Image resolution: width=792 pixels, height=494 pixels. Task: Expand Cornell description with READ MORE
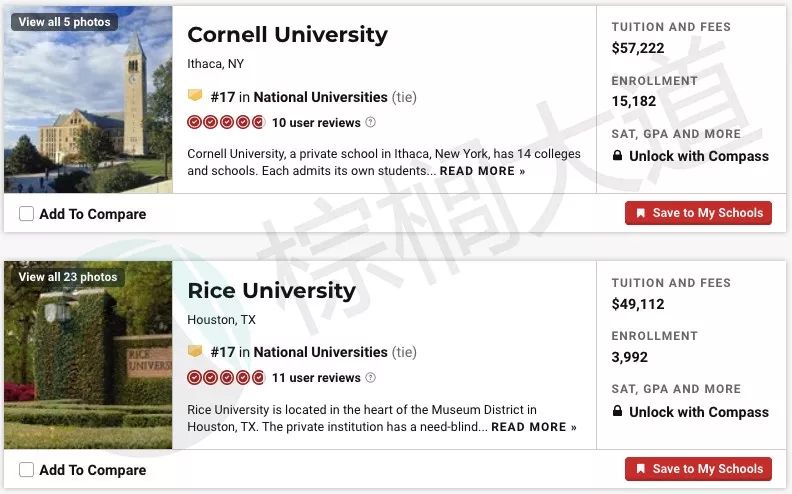(x=482, y=171)
